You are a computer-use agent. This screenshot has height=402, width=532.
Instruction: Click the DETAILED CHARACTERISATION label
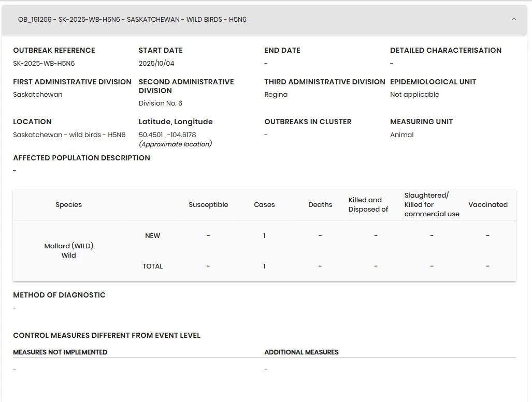coord(445,50)
